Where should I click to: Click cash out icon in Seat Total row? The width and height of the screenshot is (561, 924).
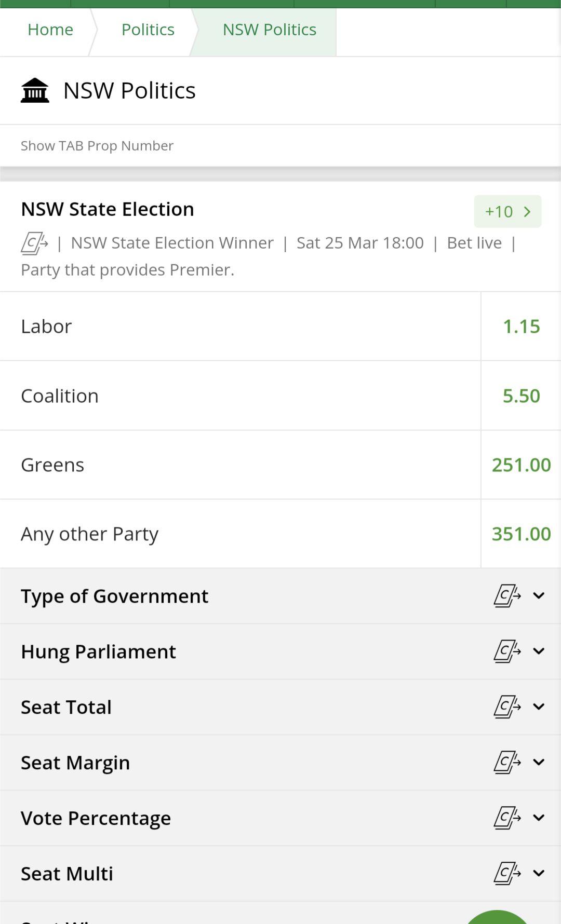[507, 707]
